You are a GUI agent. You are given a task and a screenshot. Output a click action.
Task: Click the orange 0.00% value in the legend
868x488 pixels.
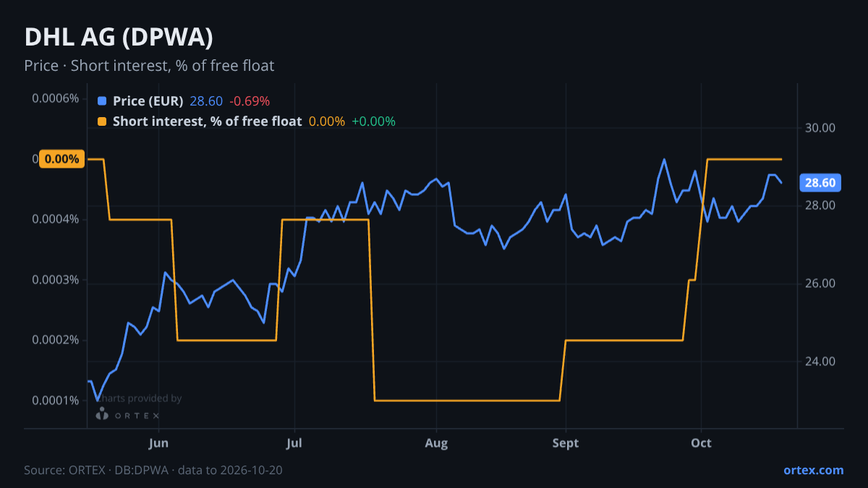tap(327, 121)
